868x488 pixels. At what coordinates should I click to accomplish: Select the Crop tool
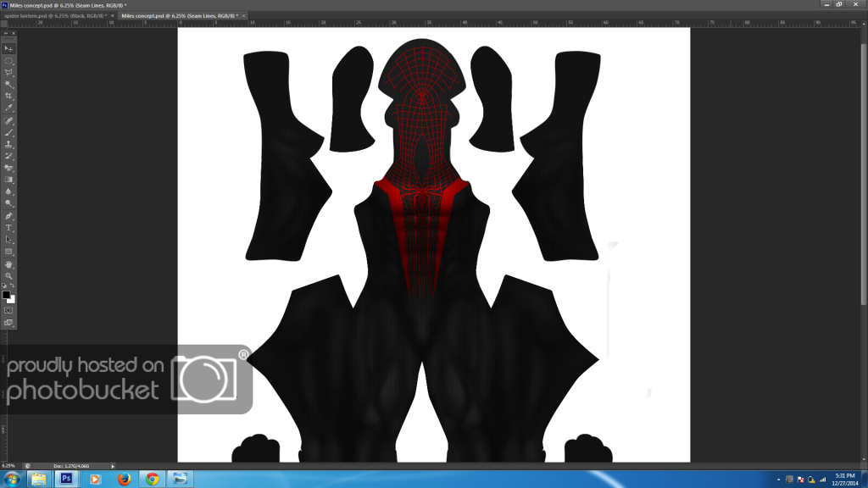(x=8, y=97)
